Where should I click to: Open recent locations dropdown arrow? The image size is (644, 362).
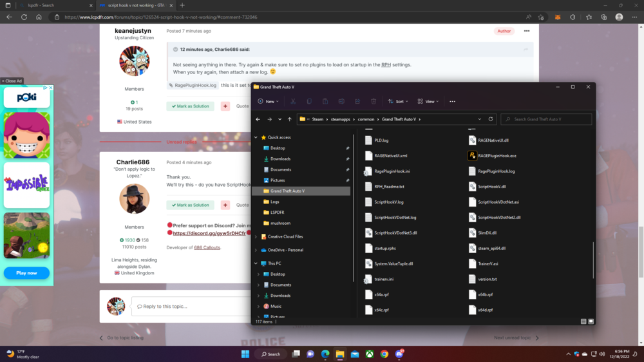coord(279,119)
